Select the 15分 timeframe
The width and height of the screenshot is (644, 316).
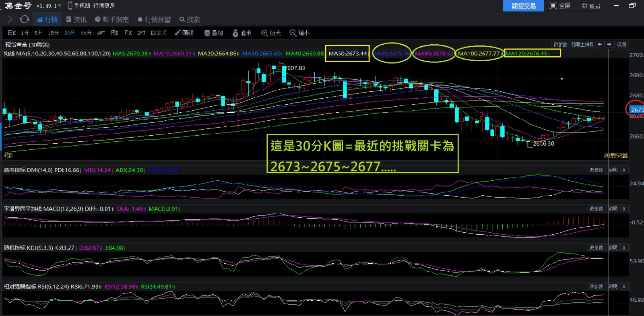(x=53, y=33)
